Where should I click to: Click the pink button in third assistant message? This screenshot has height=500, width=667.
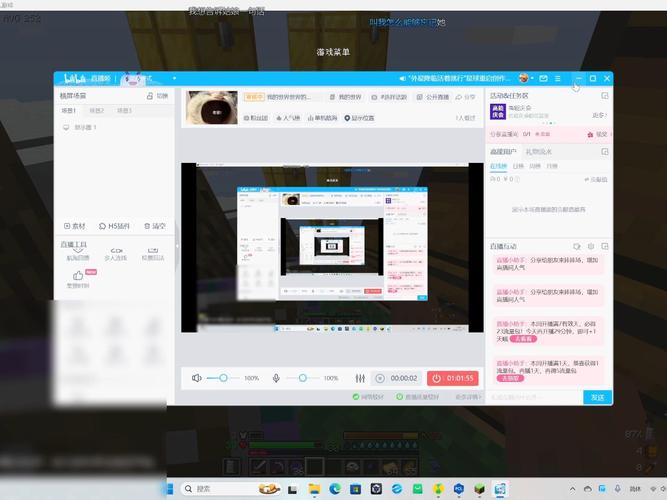click(523, 339)
